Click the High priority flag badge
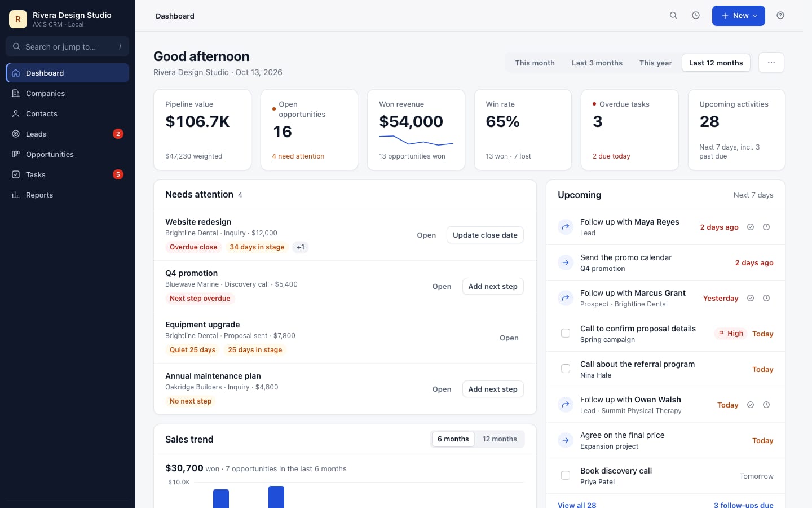This screenshot has width=812, height=508. click(731, 334)
